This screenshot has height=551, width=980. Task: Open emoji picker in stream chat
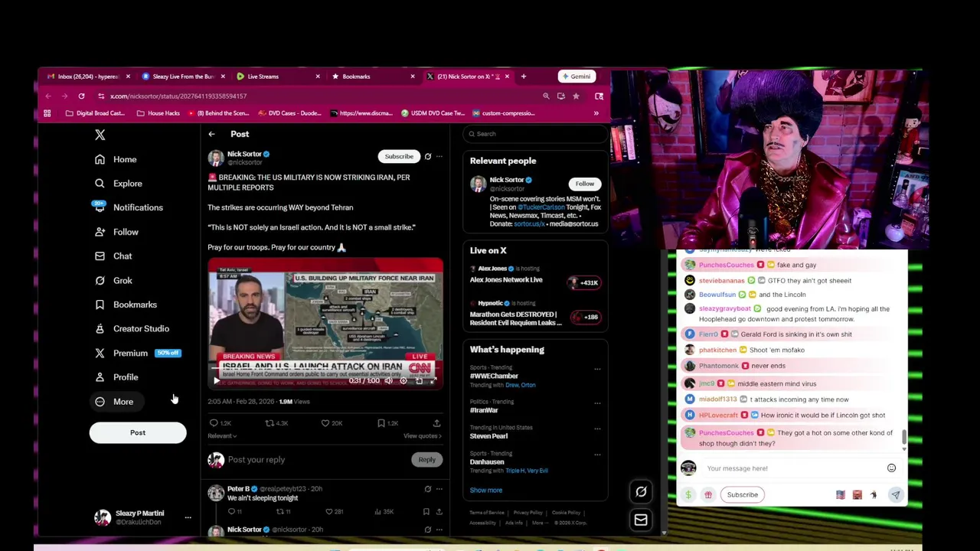point(891,468)
